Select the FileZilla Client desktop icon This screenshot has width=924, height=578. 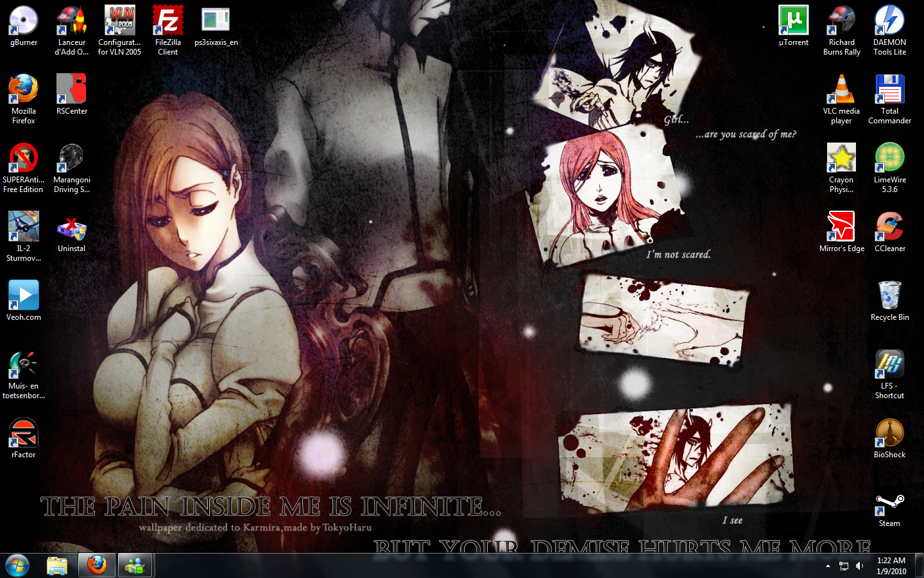coord(168,30)
